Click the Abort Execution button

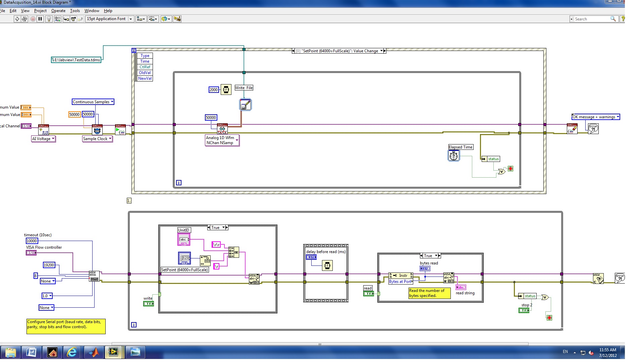point(33,19)
